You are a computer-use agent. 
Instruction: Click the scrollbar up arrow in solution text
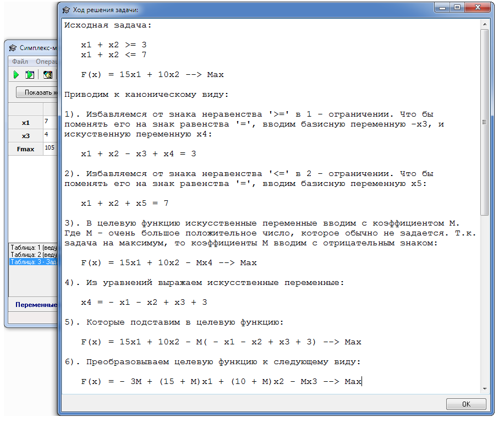coord(484,25)
